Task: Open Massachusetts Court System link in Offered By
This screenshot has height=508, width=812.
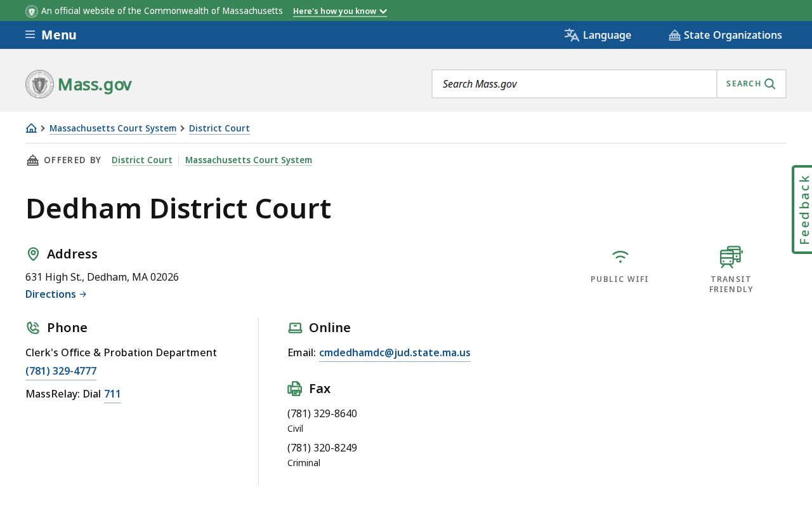Action: coord(249,160)
